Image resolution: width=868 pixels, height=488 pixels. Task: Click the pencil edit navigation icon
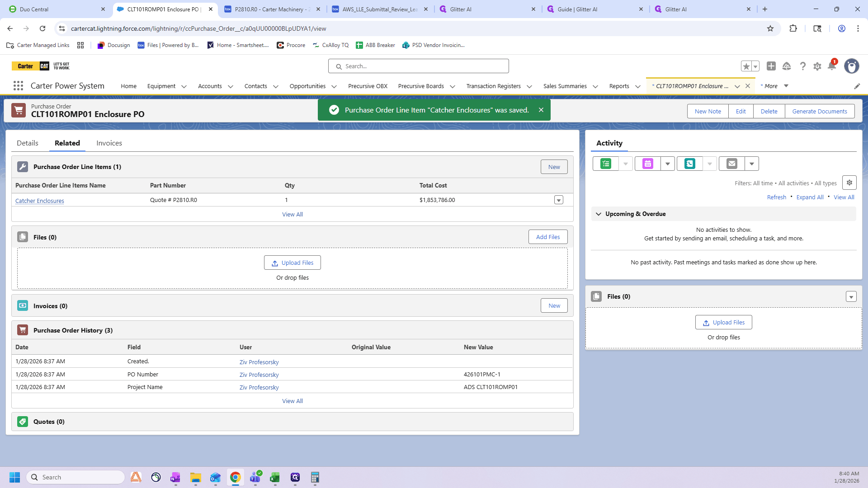pos(857,86)
